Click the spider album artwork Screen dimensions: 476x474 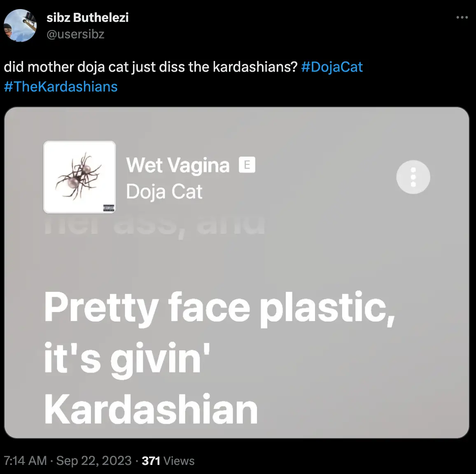[79, 176]
